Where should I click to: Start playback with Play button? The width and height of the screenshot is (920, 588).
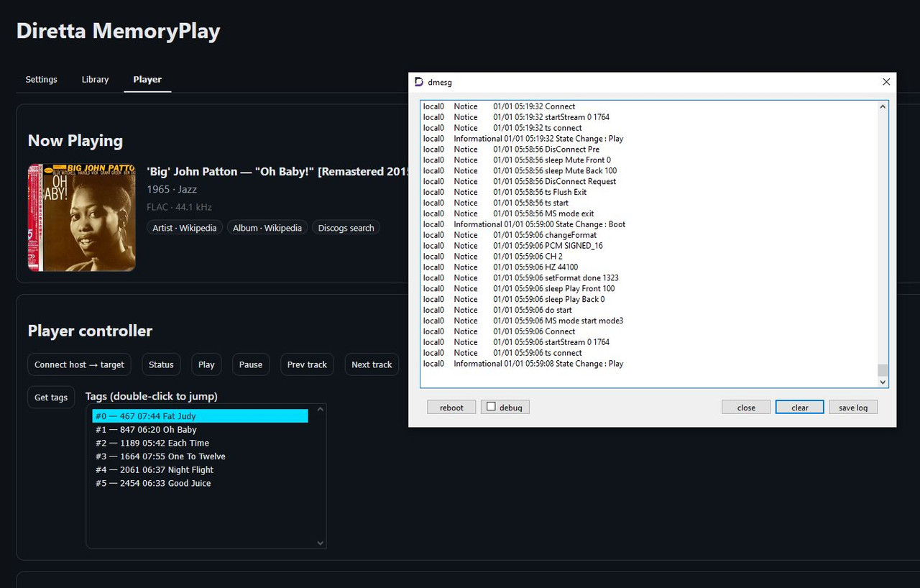(x=206, y=364)
